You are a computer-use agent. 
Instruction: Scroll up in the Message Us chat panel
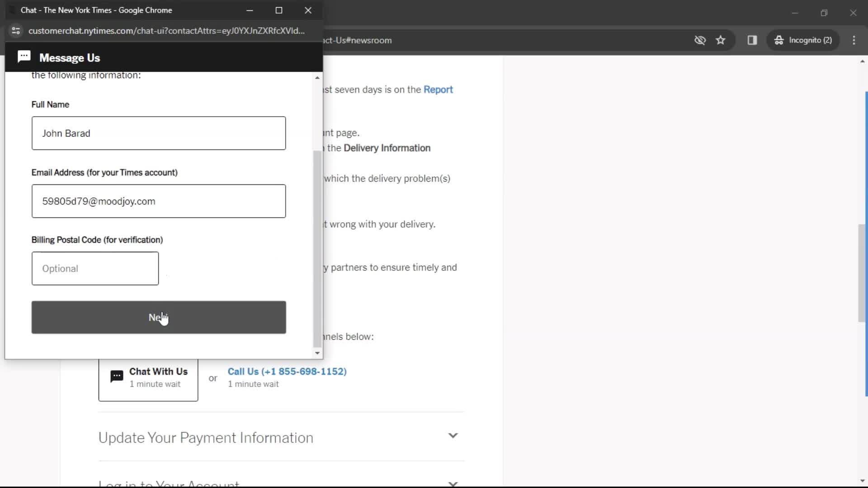pos(316,77)
